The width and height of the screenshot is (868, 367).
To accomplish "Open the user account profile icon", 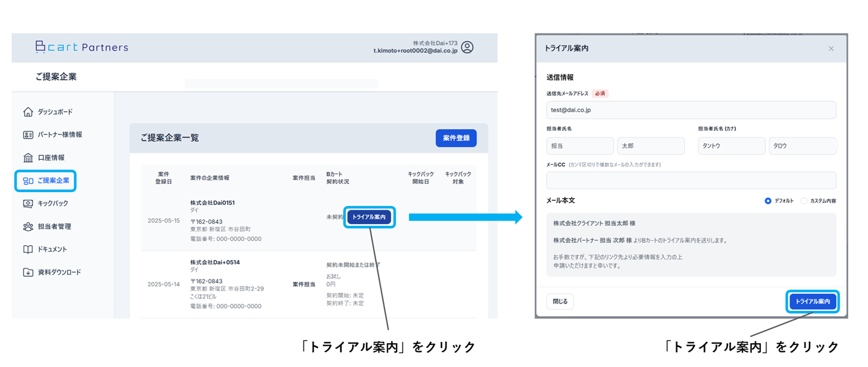I will click(468, 47).
